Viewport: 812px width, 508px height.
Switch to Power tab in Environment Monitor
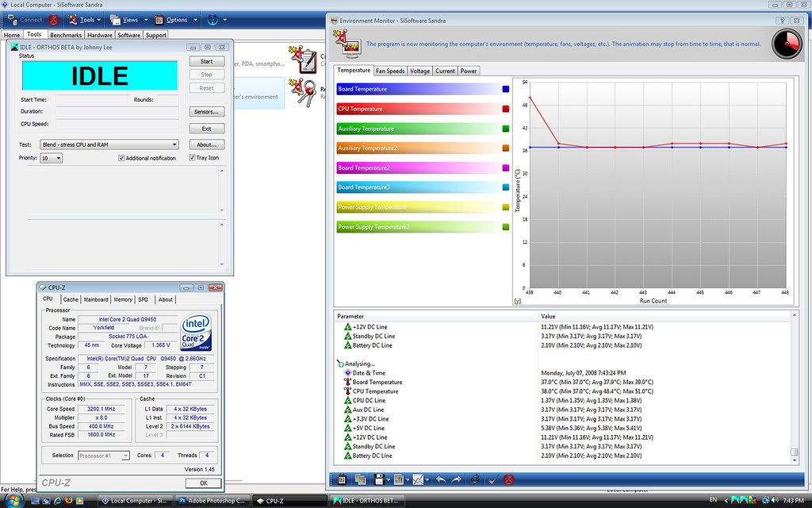pos(469,71)
